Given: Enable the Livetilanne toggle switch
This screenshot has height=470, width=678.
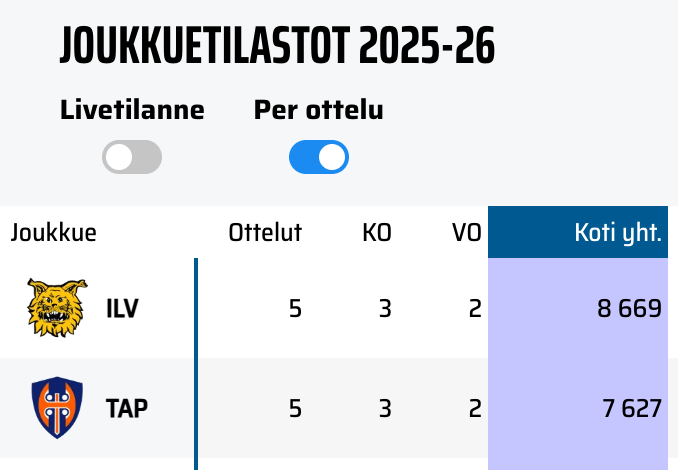Looking at the screenshot, I should (x=132, y=157).
